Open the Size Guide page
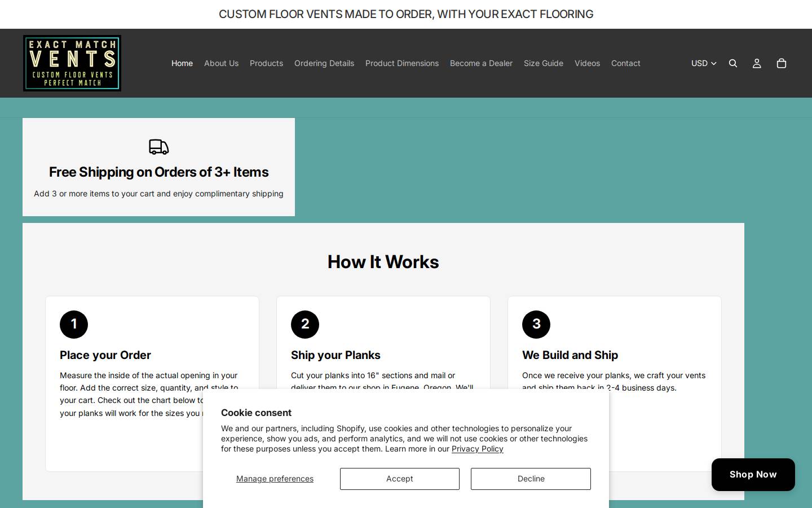 [x=544, y=63]
